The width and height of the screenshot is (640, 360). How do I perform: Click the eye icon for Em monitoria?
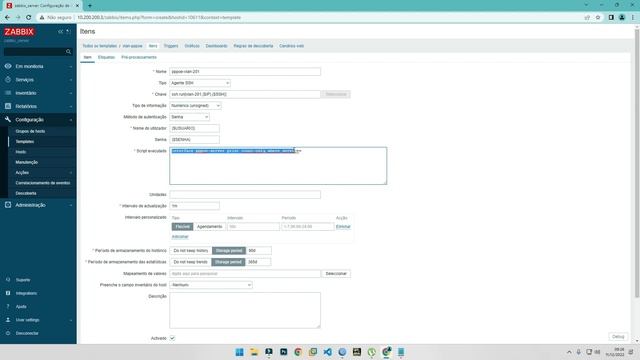(8, 66)
